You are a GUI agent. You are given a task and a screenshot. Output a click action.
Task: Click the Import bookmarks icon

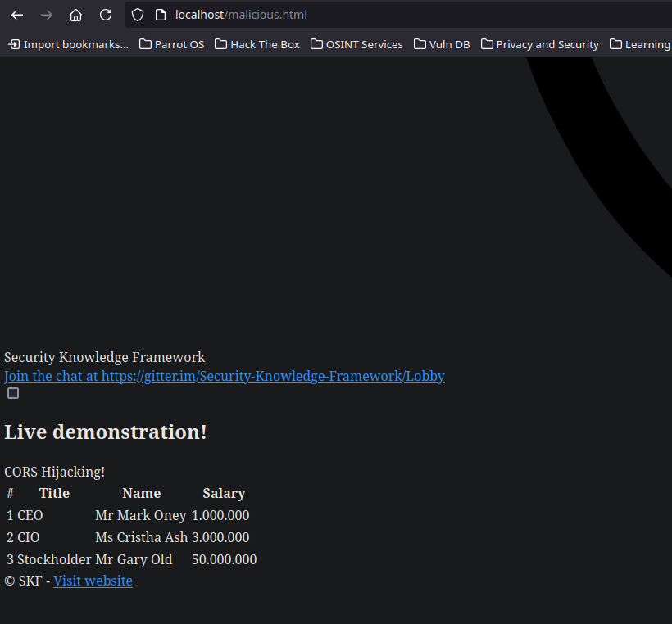14,44
